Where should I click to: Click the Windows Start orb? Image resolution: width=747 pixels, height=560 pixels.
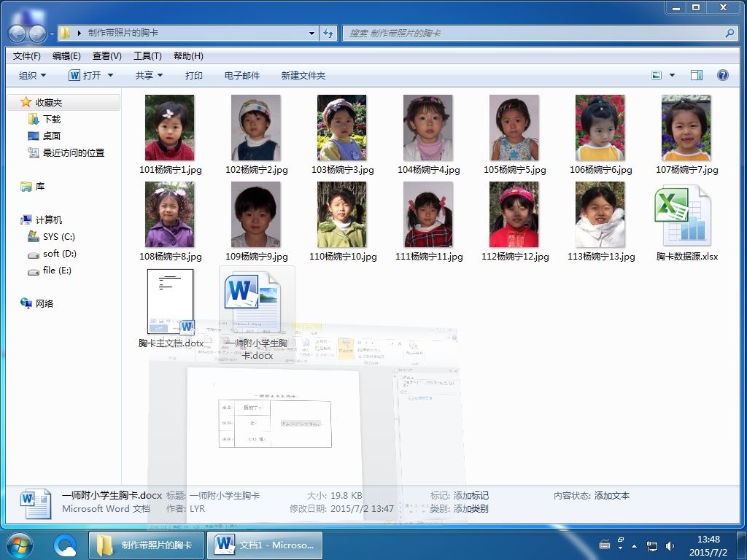(20, 545)
